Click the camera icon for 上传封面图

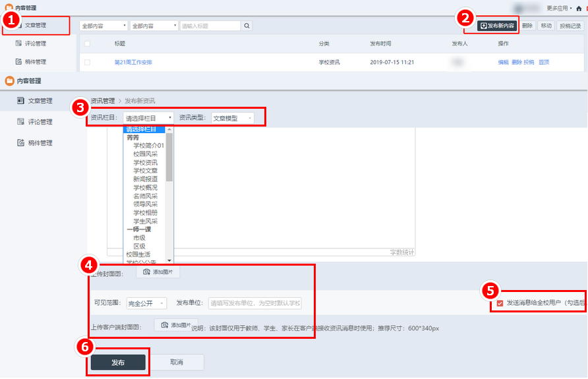(146, 272)
